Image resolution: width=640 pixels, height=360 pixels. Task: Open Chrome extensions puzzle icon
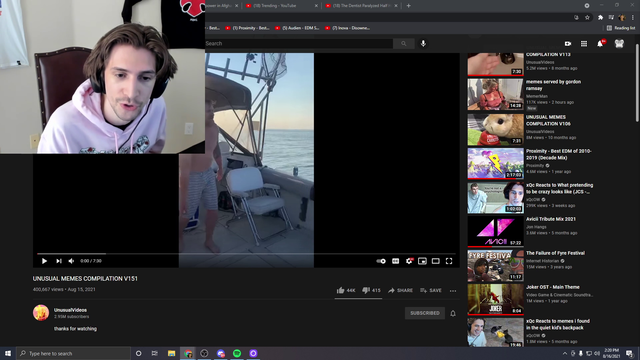point(600,17)
